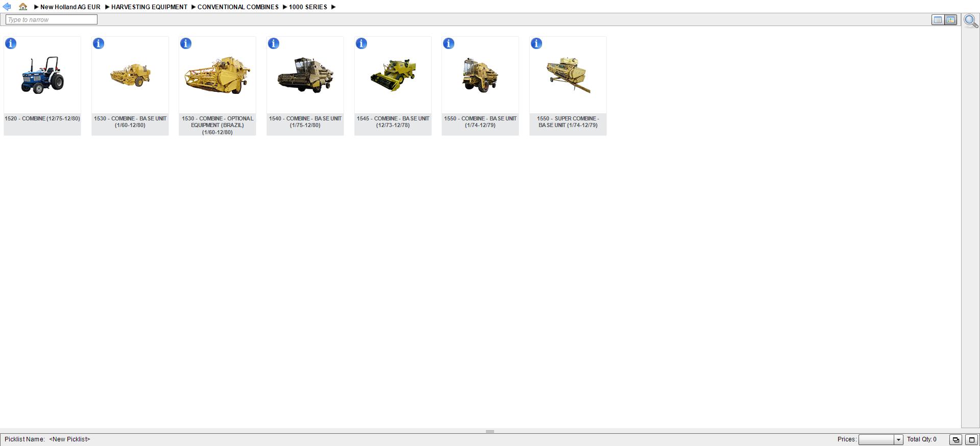The width and height of the screenshot is (980, 446).
Task: Select label '1530 - COMBINE - OPTIONAL EQUIPMENT (BRAZIL)'
Action: pyautogui.click(x=217, y=126)
